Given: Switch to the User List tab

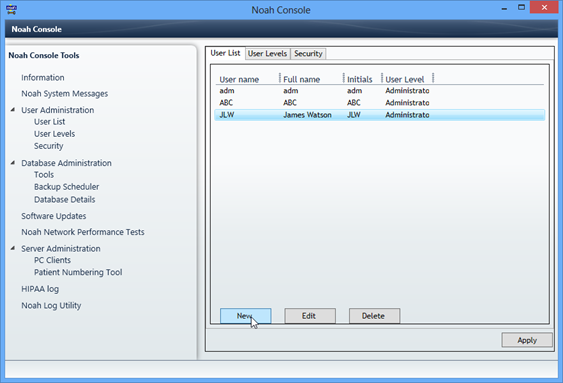Looking at the screenshot, I should pos(225,53).
